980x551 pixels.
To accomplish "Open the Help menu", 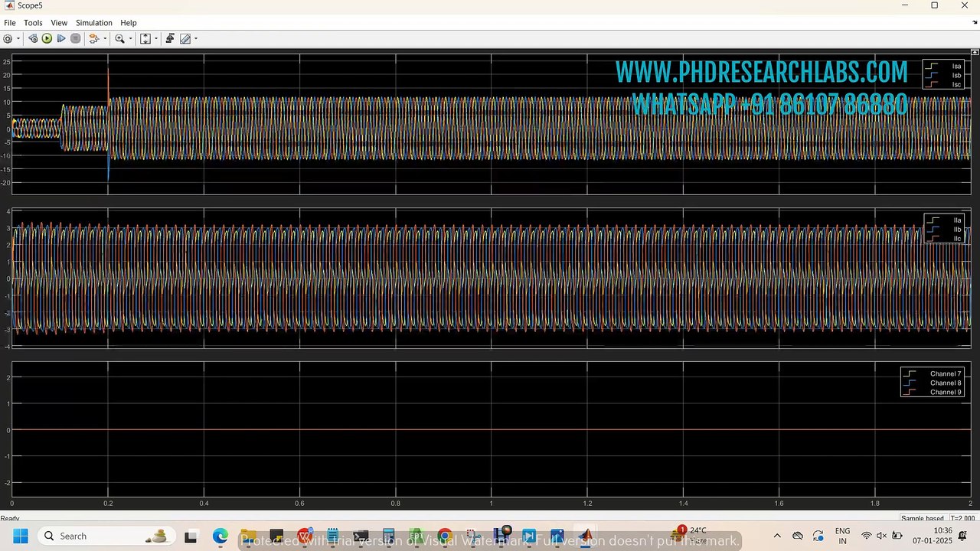I will (x=129, y=23).
